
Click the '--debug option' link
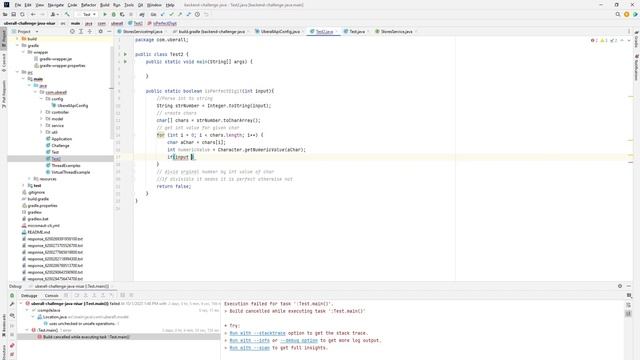click(x=299, y=340)
